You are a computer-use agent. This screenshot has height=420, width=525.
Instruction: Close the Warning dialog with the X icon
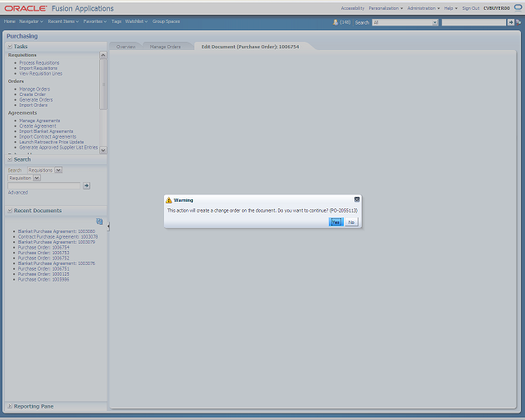point(357,199)
